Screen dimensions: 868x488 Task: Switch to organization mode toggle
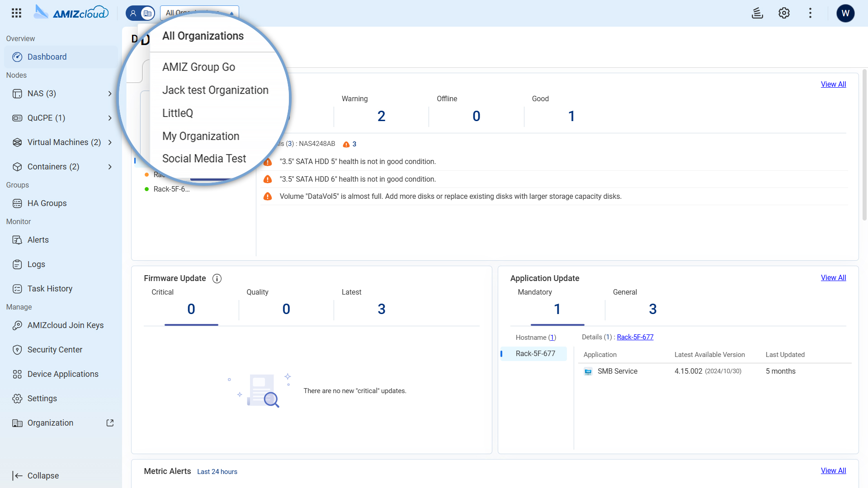tap(147, 13)
